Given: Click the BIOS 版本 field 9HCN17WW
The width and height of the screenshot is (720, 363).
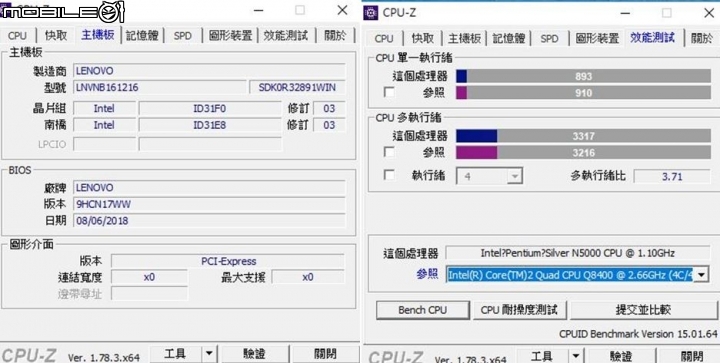Looking at the screenshot, I should [209, 204].
